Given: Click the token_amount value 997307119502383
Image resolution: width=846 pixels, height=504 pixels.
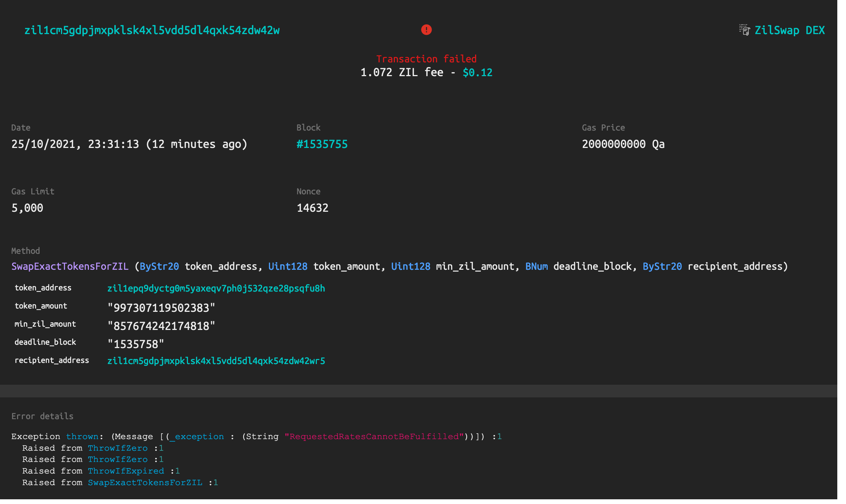Looking at the screenshot, I should point(161,308).
